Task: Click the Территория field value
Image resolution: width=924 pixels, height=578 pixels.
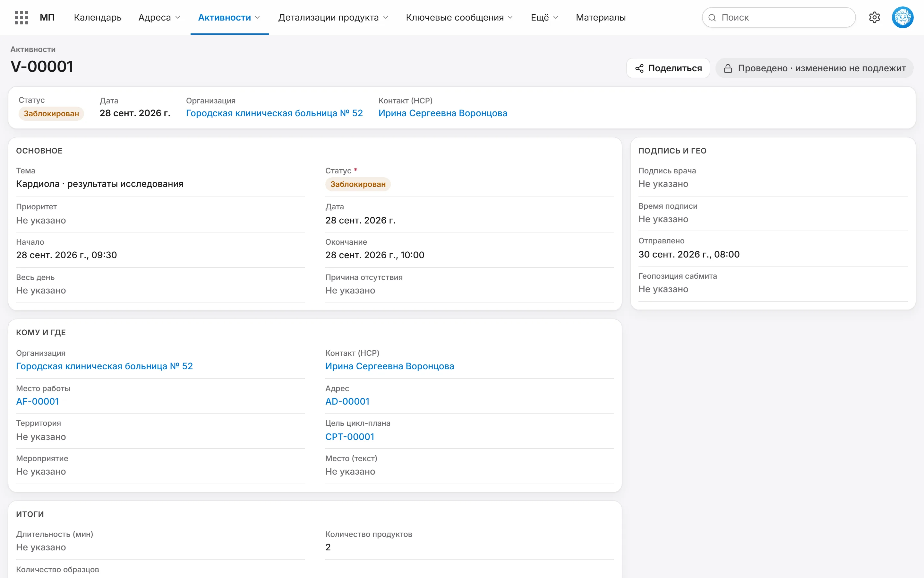Action: [x=41, y=437]
